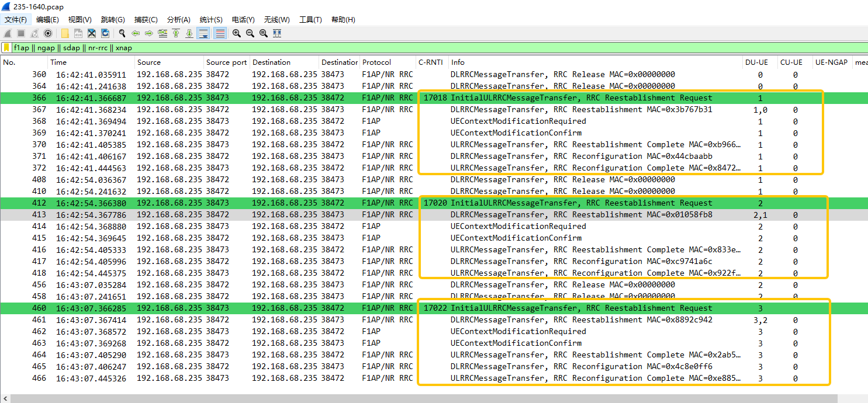Viewport: 868px width, 403px height.
Task: Click the timestamp 16:43:07.035284
Action: point(91,284)
